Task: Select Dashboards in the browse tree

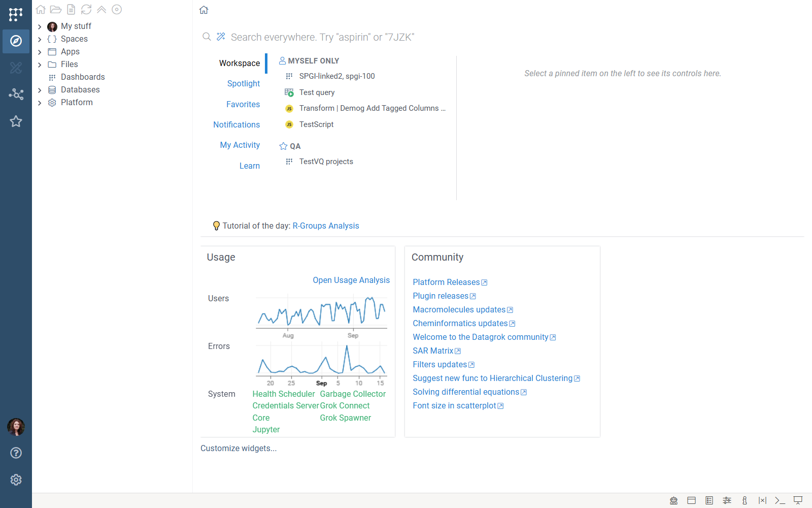Action: click(x=83, y=77)
